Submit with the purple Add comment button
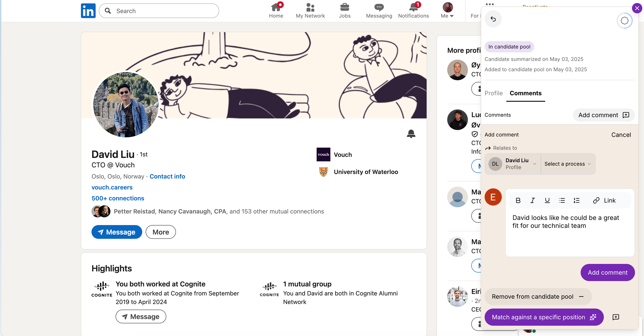This screenshot has height=336, width=644. [x=607, y=272]
